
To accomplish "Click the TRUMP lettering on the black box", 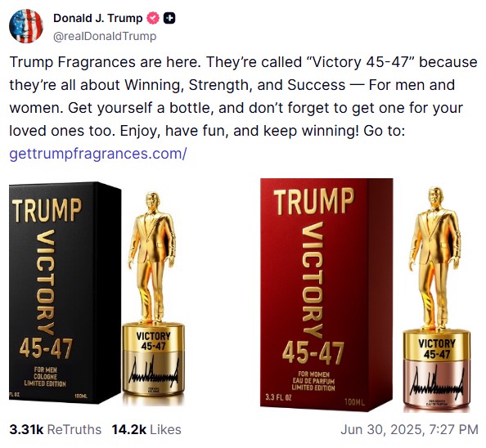I will [x=47, y=211].
